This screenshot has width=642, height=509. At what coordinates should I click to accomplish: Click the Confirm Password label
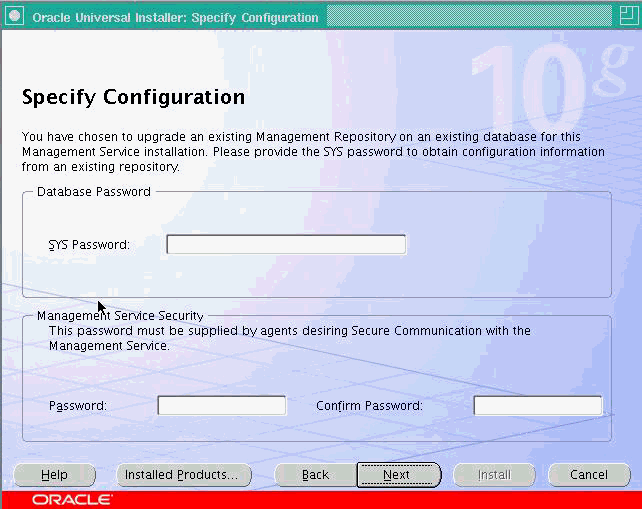369,406
